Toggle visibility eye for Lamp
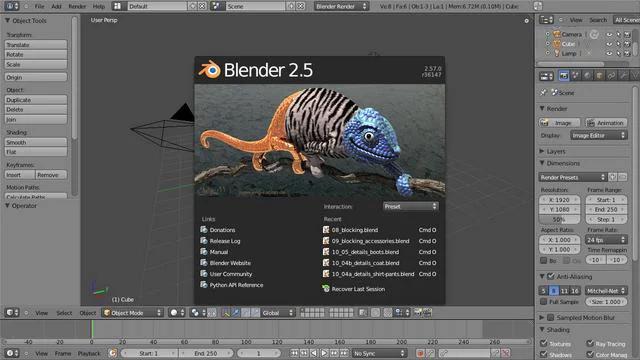The height and width of the screenshot is (360, 640). point(609,53)
